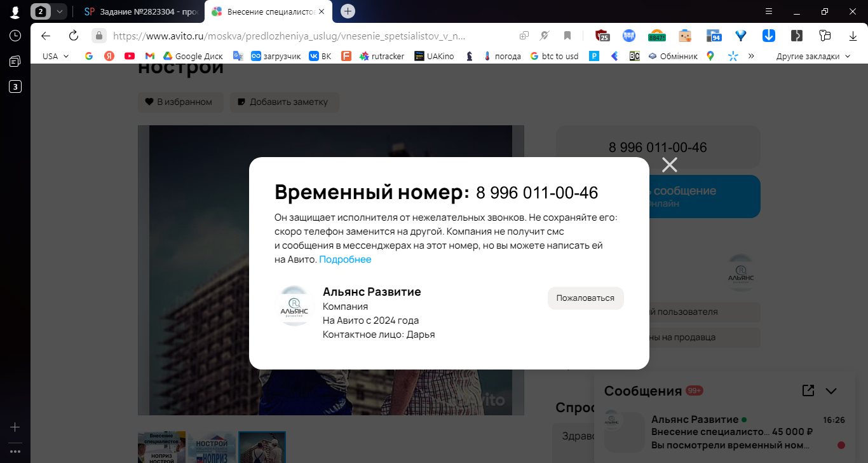Open the red shield extension showing 25
The image size is (868, 463).
click(x=602, y=36)
